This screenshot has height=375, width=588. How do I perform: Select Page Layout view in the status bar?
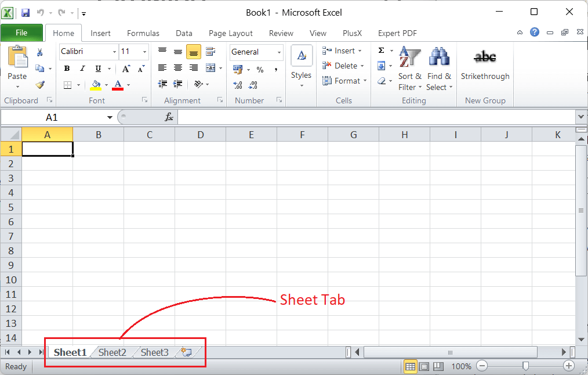[x=424, y=366]
